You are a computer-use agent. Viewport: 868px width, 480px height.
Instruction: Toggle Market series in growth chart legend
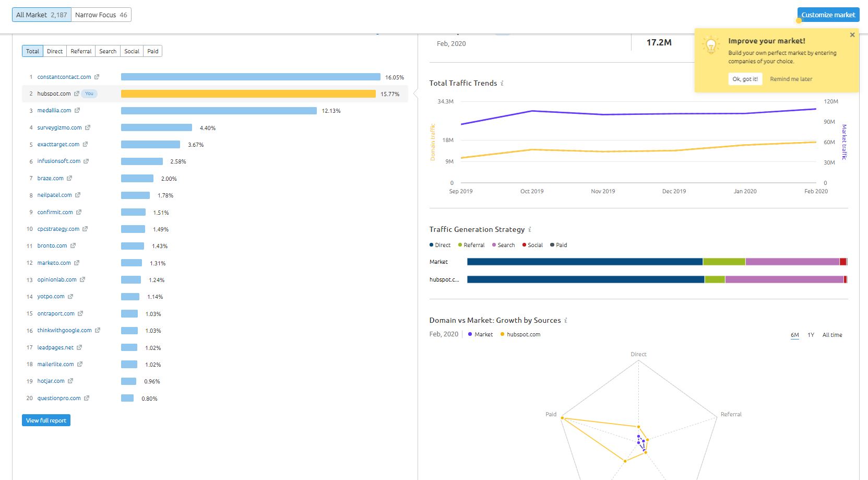[480, 334]
